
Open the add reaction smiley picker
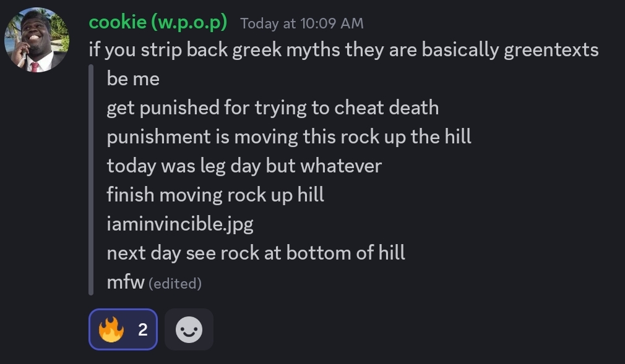coord(189,329)
